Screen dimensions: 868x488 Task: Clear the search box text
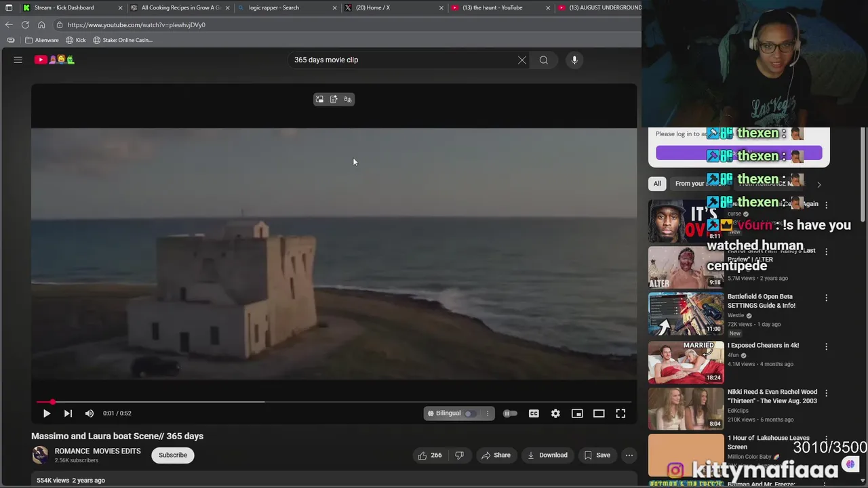tap(522, 60)
